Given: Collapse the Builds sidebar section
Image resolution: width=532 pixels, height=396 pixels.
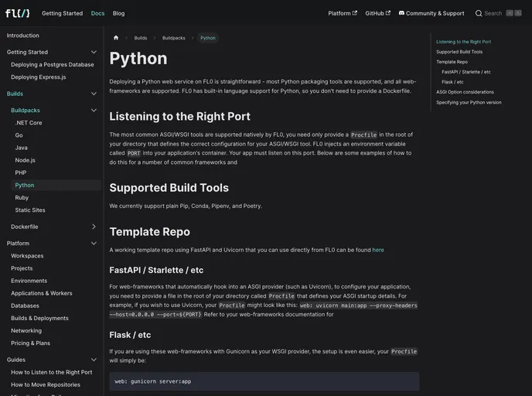Looking at the screenshot, I should tap(94, 94).
